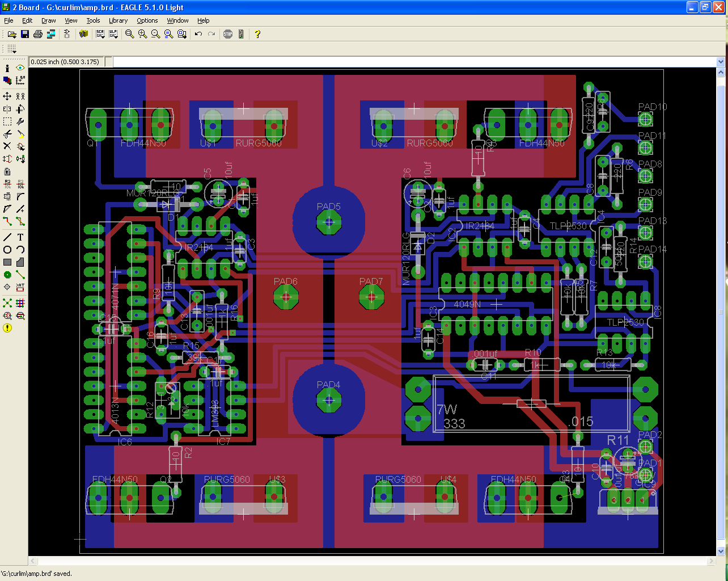Open the Grid settings icon
The height and width of the screenshot is (581, 728).
click(x=11, y=49)
